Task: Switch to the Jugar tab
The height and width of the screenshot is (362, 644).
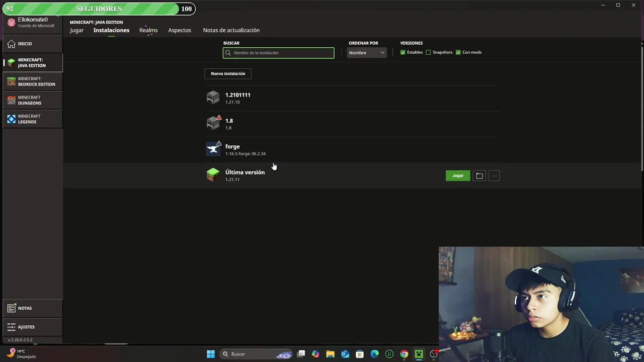Action: [x=76, y=30]
